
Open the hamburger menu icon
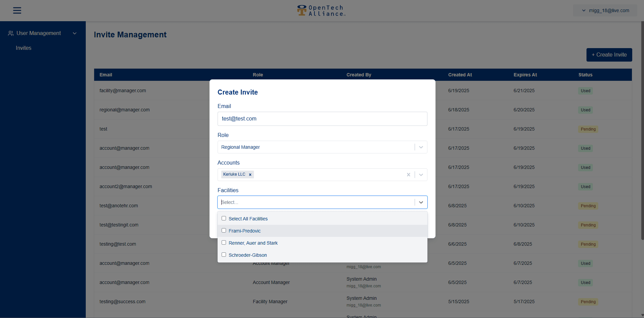tap(17, 10)
